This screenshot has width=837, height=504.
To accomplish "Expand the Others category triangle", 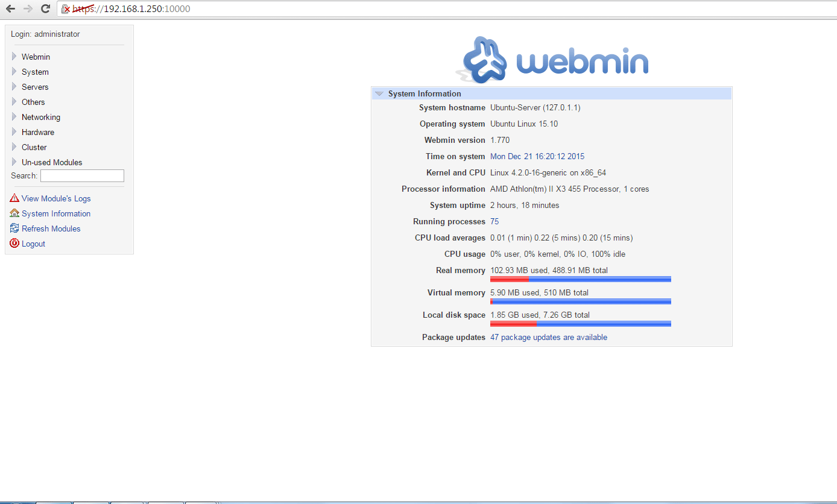I will click(14, 102).
